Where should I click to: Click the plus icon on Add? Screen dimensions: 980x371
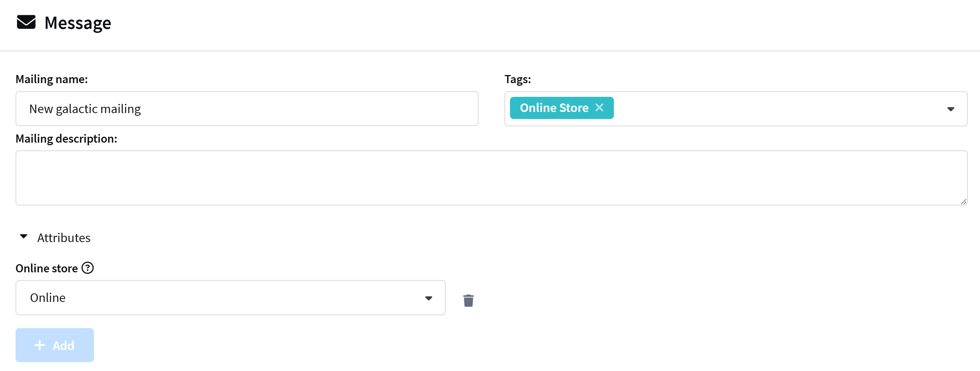40,345
